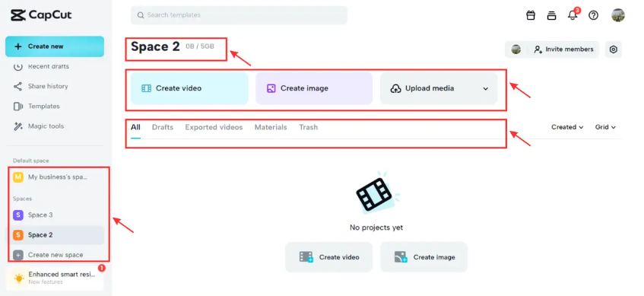Click the cloud upload icon
Viewport: 644px width, 296px height.
[x=395, y=88]
